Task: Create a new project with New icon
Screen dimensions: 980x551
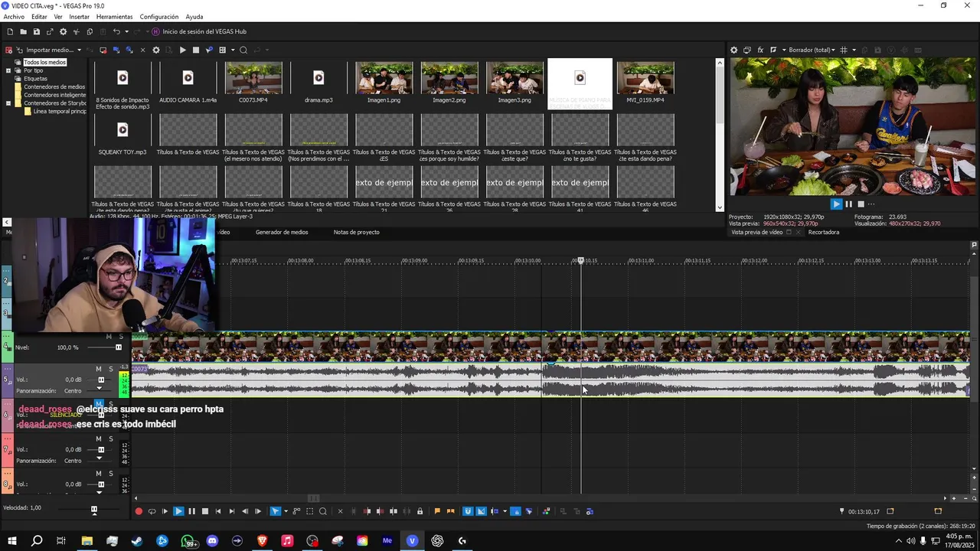Action: tap(10, 31)
